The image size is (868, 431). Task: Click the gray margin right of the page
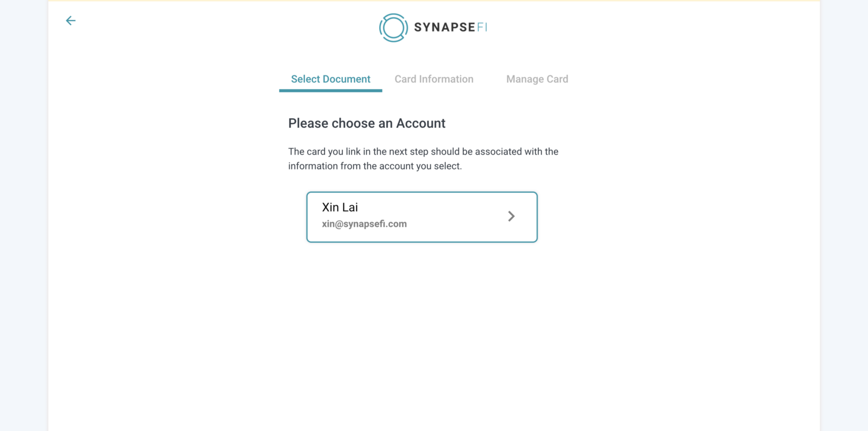coord(844,217)
